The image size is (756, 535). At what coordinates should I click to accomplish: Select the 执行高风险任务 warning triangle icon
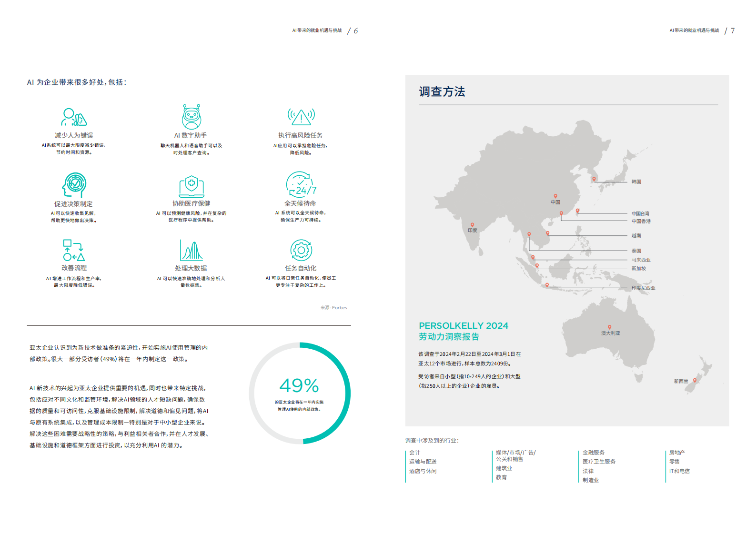click(x=301, y=116)
